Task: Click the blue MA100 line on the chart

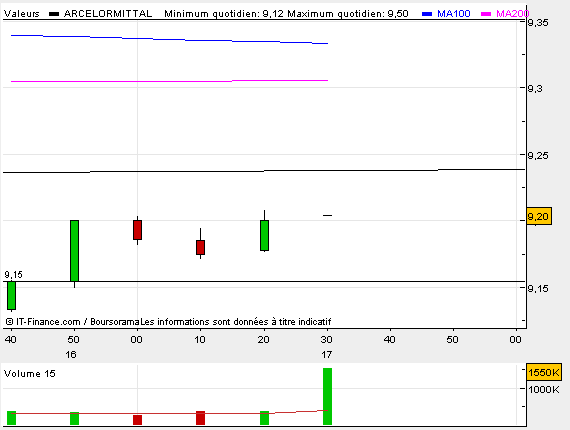Action: tap(169, 39)
